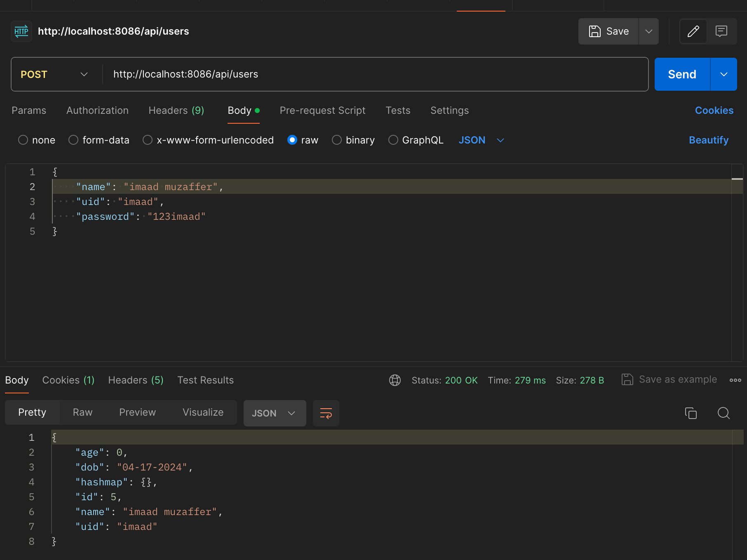
Task: Open the response JSON format dropdown
Action: point(275,413)
